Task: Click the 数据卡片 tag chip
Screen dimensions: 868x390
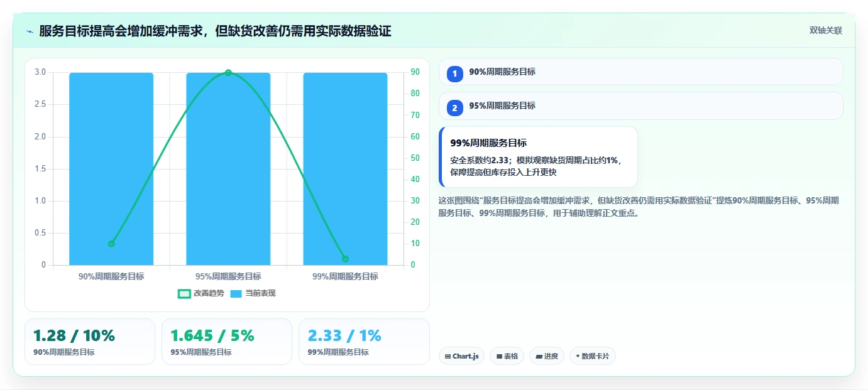Action: coord(592,356)
